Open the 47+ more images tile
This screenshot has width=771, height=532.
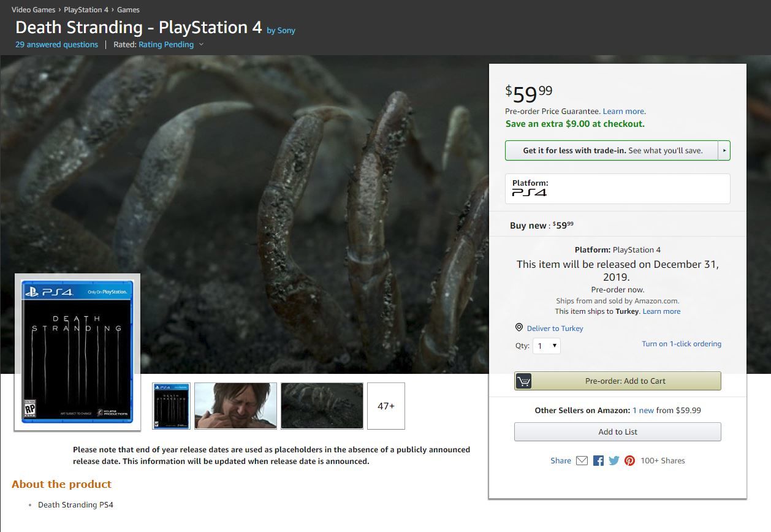point(386,406)
